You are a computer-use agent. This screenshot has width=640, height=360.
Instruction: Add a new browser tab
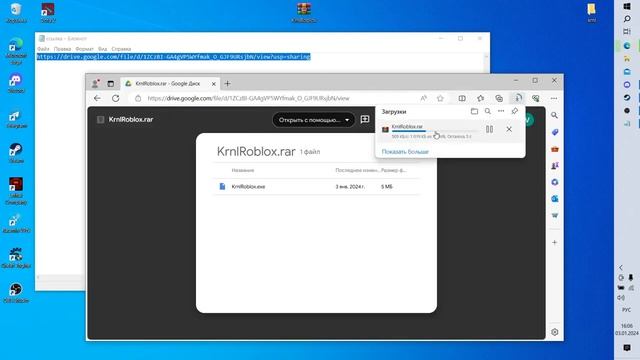(x=227, y=84)
